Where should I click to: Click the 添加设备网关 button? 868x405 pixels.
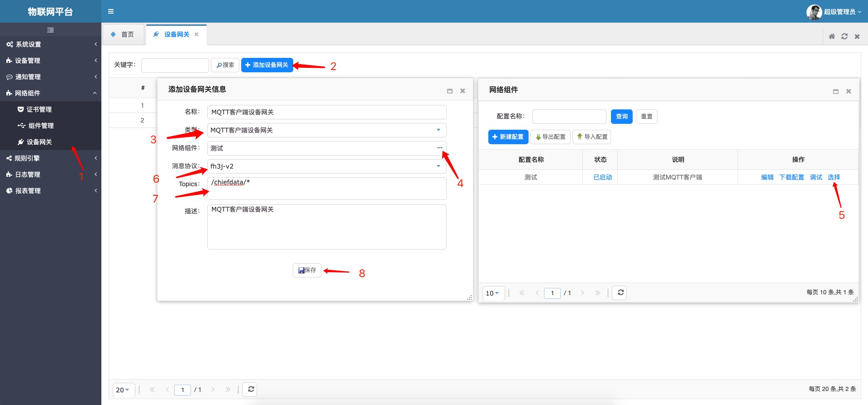(267, 65)
